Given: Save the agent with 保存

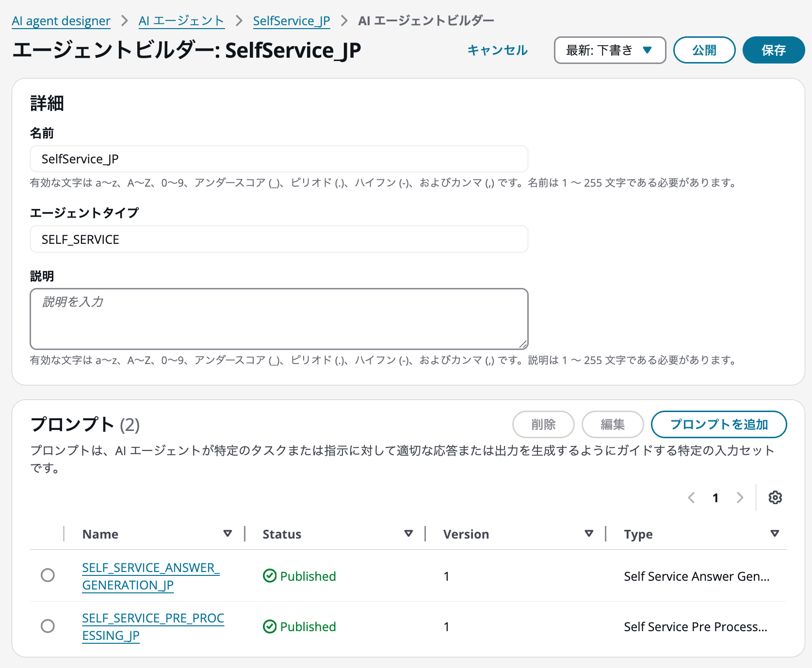Looking at the screenshot, I should pyautogui.click(x=773, y=50).
